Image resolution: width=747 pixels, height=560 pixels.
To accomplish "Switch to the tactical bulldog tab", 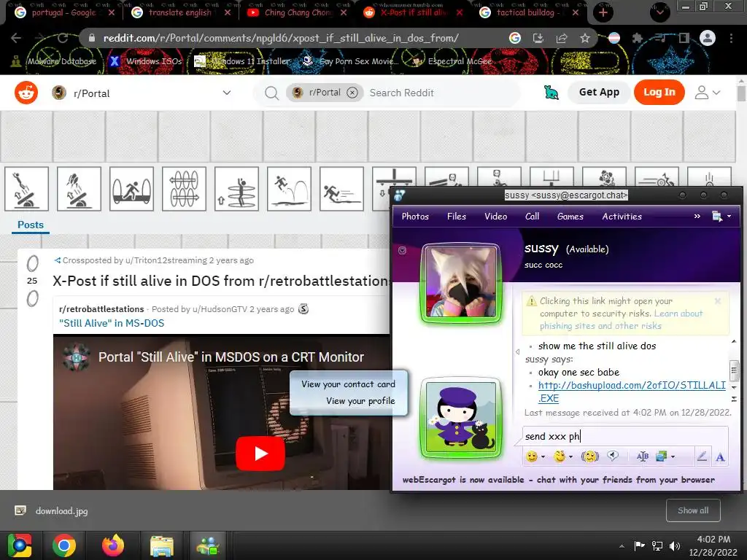I will [x=530, y=13].
